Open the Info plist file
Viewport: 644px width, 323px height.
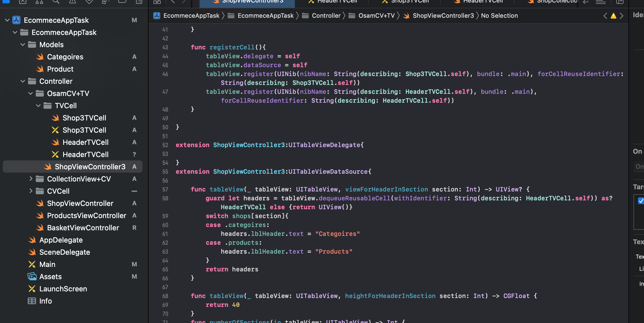coord(45,301)
